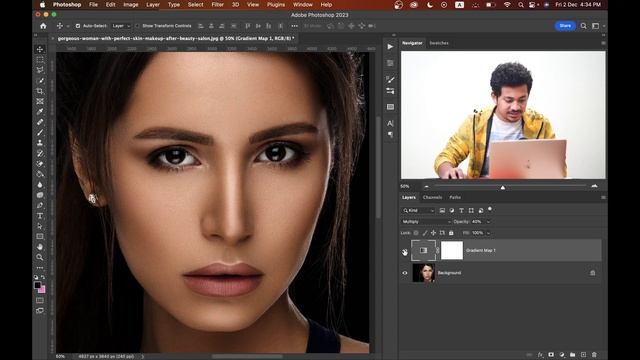Click the Home icon in options bar
The height and width of the screenshot is (360, 640).
43,26
